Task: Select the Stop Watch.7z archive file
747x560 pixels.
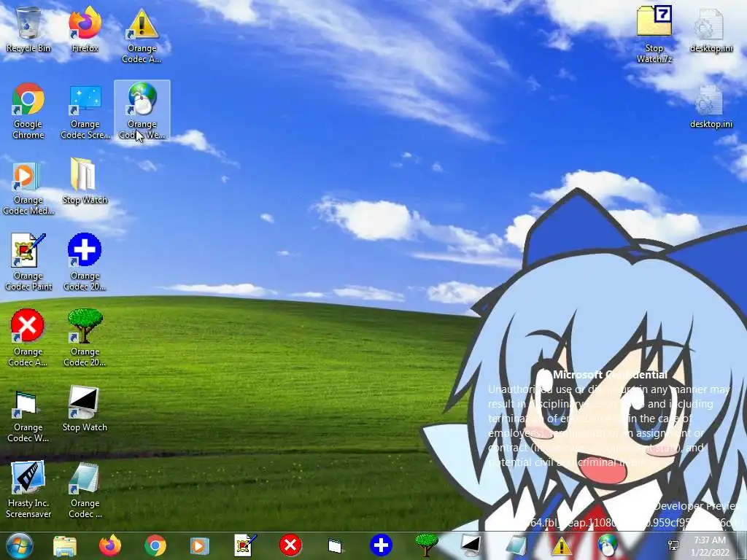Action: pyautogui.click(x=654, y=35)
